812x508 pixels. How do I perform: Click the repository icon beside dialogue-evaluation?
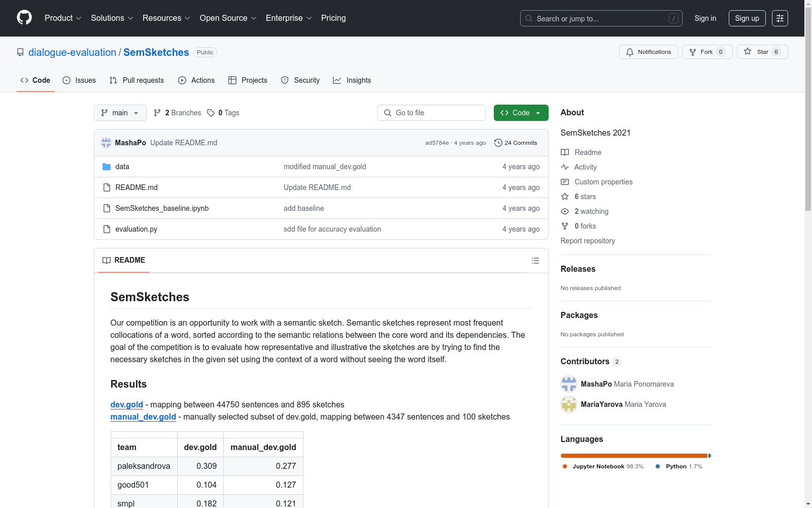20,52
